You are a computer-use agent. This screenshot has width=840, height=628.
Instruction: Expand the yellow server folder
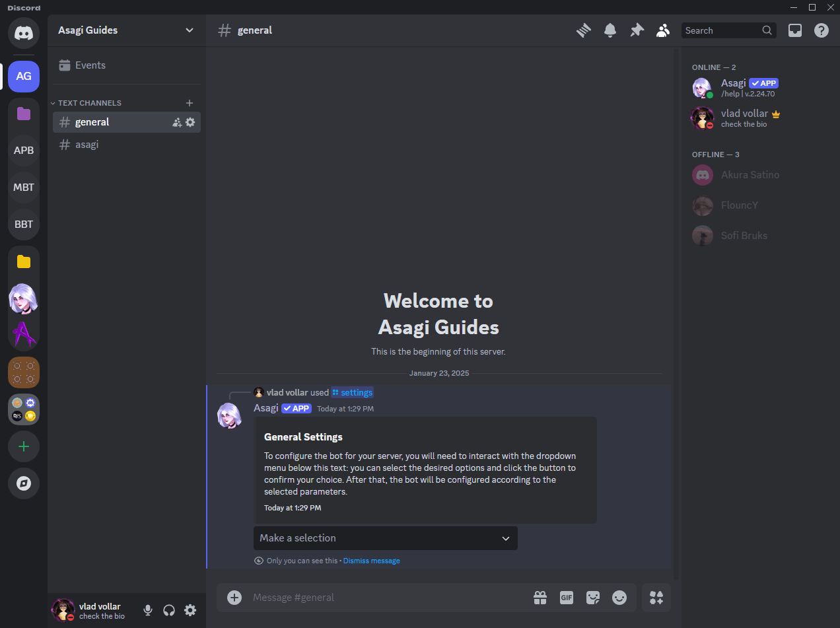pyautogui.click(x=24, y=262)
